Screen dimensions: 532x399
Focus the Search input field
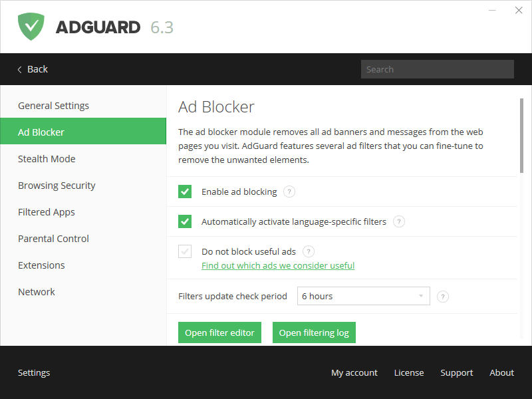click(x=437, y=69)
